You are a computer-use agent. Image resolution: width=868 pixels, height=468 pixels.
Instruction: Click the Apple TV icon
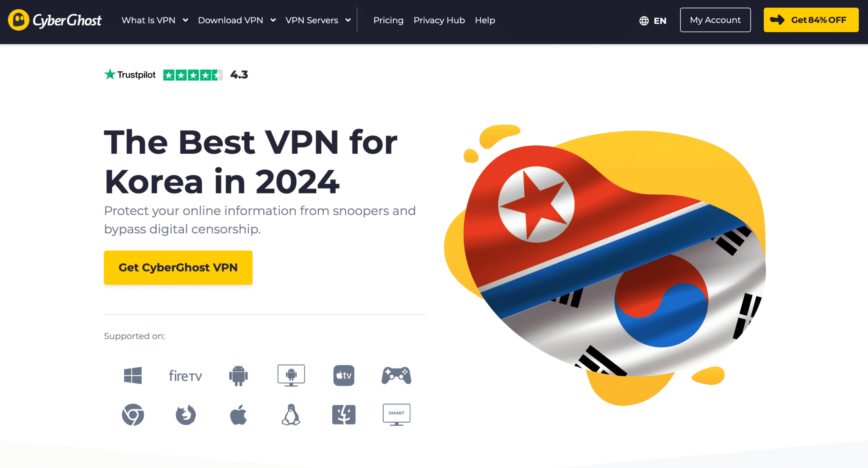point(344,376)
